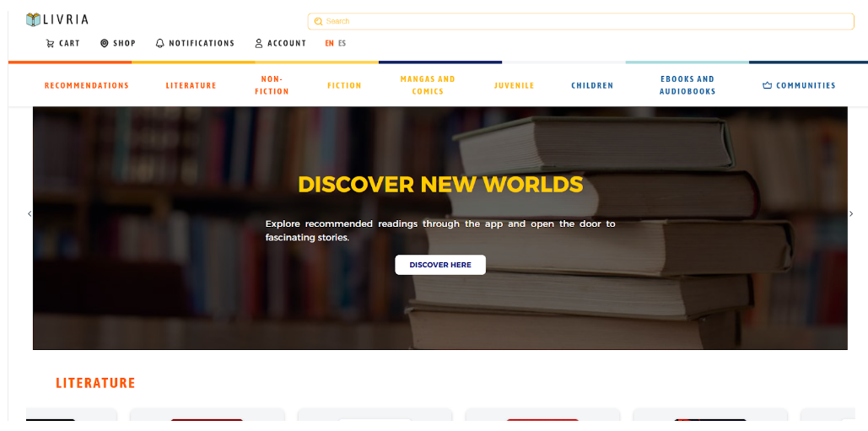Go to the previous banner slide
Screen dimensions: 868x431
[30, 213]
